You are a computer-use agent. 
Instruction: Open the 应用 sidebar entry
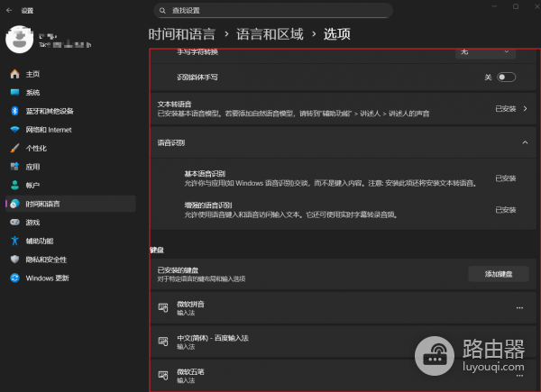(70, 167)
